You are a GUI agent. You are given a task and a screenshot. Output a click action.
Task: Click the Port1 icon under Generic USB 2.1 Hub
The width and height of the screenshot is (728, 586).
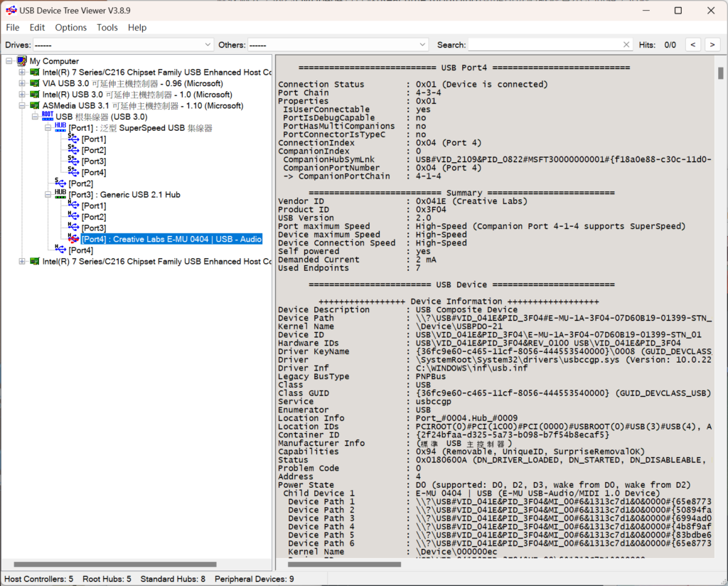[73, 206]
